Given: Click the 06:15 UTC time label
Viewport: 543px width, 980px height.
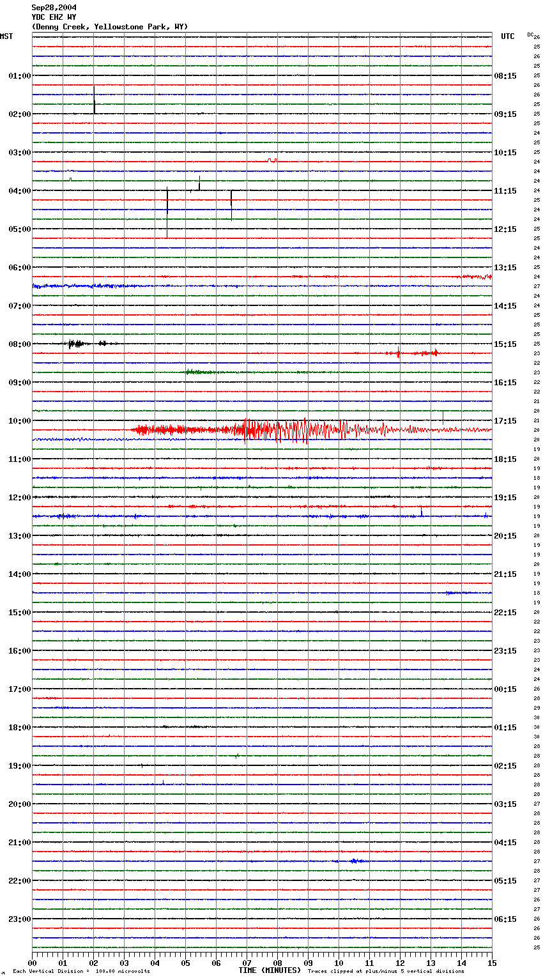Looking at the screenshot, I should (505, 919).
